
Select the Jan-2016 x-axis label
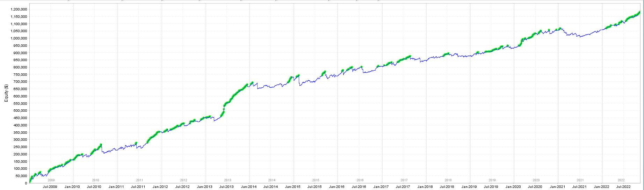[337, 187]
